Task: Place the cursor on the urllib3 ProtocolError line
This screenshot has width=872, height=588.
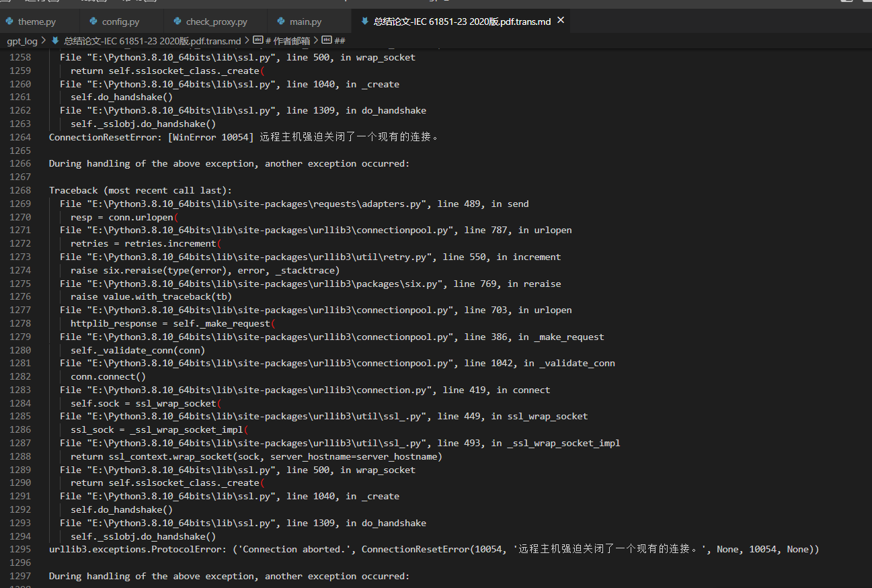Action: [434, 550]
